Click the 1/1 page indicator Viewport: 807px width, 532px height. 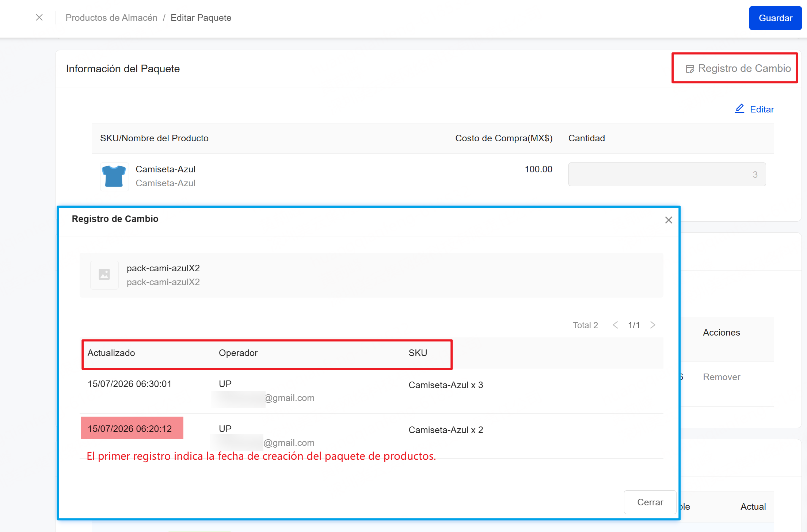pos(634,325)
